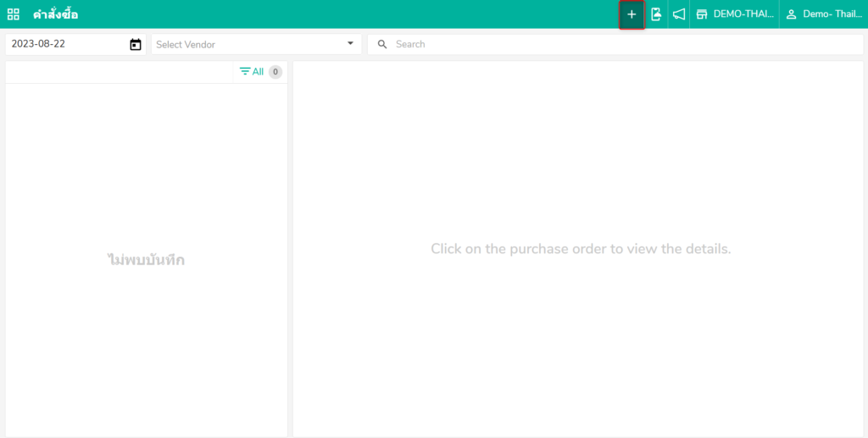Click the 2023-08-22 date field
Viewport: 868px width, 438px height.
(75, 44)
